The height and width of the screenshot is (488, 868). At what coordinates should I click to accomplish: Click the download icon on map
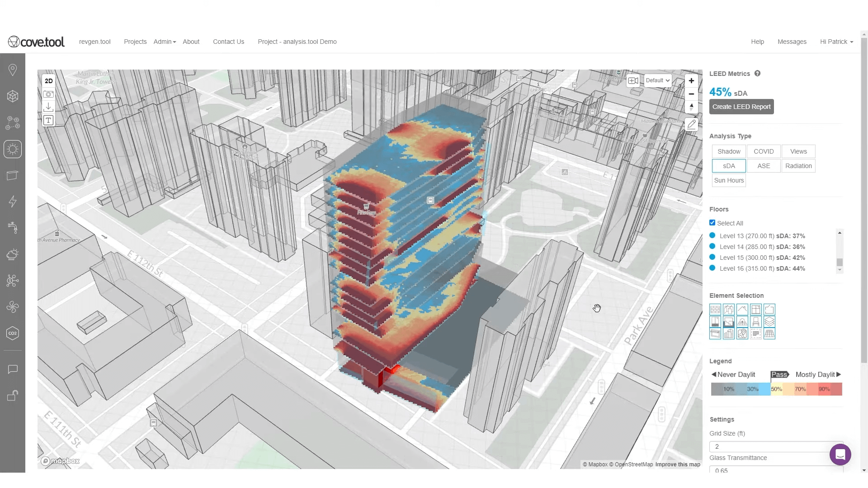click(x=48, y=107)
